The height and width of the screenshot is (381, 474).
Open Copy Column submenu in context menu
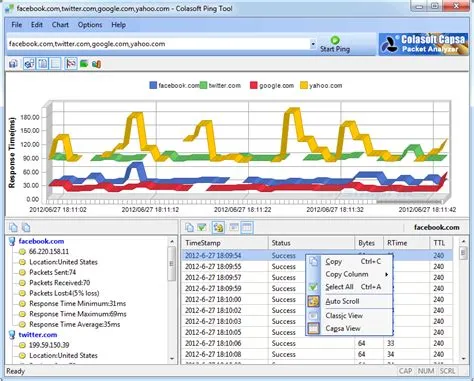349,274
